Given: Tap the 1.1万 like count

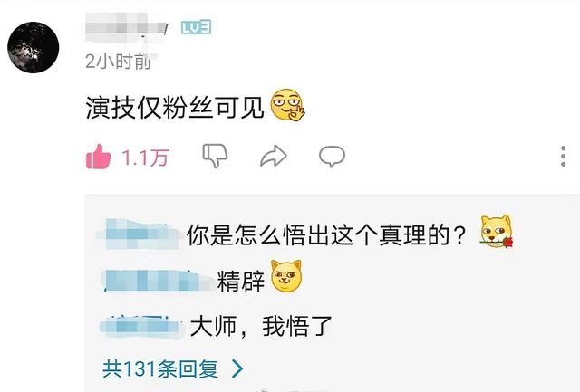Looking at the screenshot, I should pyautogui.click(x=145, y=158).
